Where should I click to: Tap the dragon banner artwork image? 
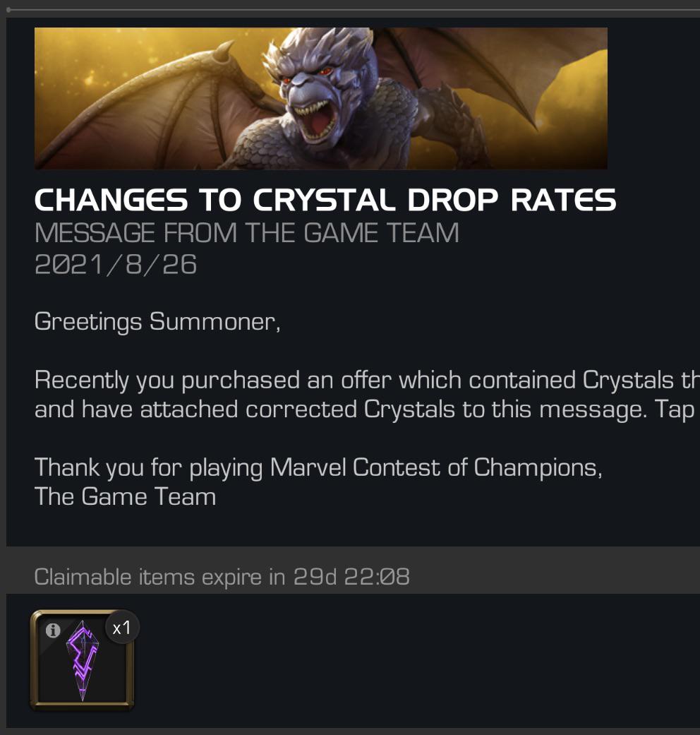(x=321, y=98)
